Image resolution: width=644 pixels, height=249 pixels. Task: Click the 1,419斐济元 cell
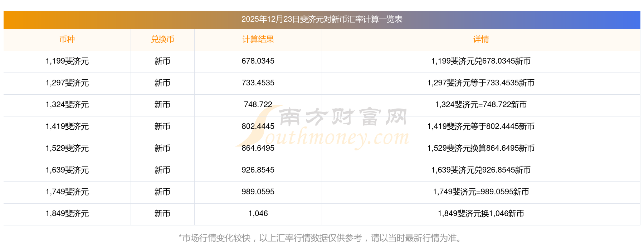coord(67,126)
